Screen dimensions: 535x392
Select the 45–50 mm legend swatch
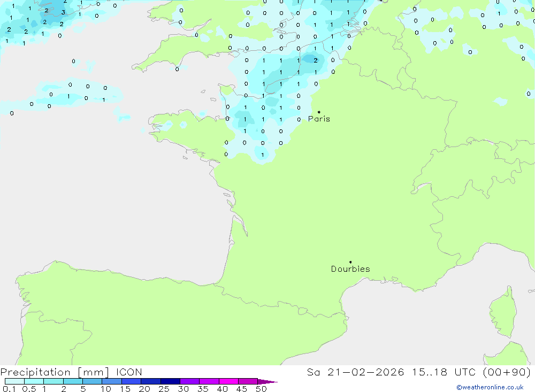(248, 381)
